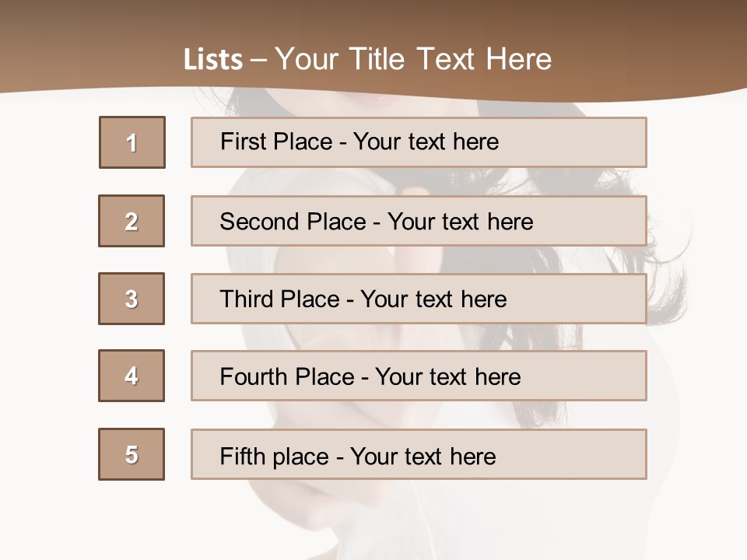Click the word Fifth in last item

click(244, 456)
